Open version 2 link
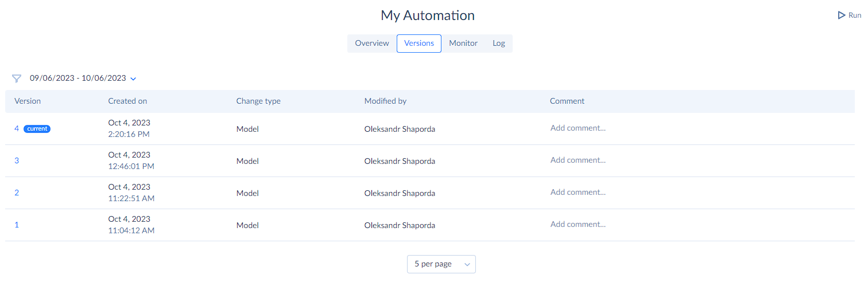Viewport: 868px width, 294px height. (x=17, y=193)
